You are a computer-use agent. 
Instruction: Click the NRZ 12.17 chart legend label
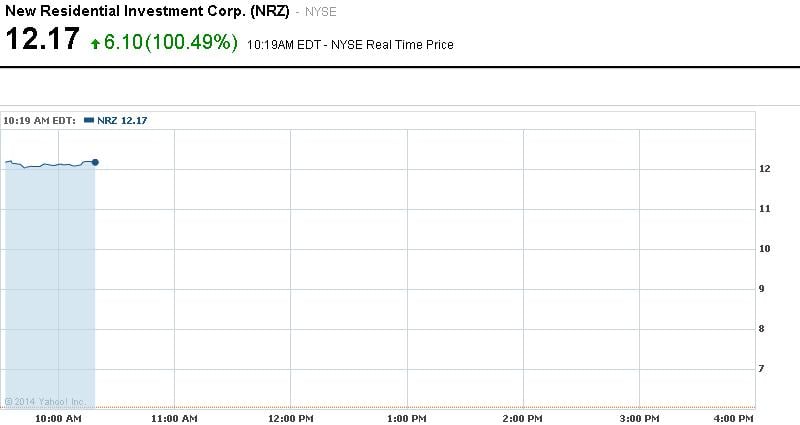click(122, 120)
